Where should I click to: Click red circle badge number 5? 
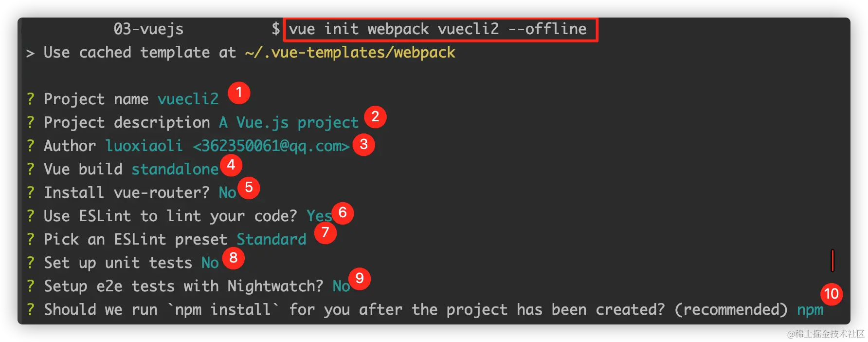click(249, 188)
